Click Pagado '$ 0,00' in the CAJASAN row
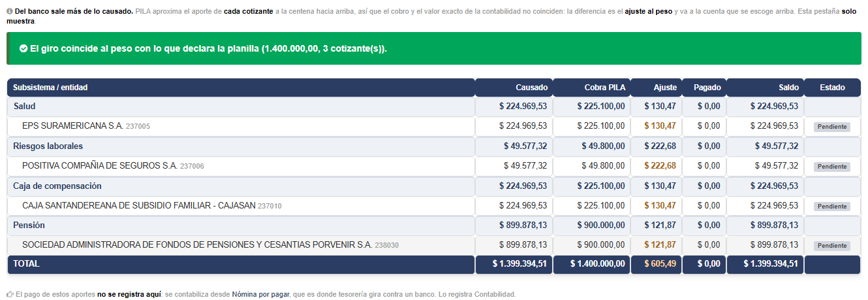868x300 pixels. pyautogui.click(x=709, y=205)
